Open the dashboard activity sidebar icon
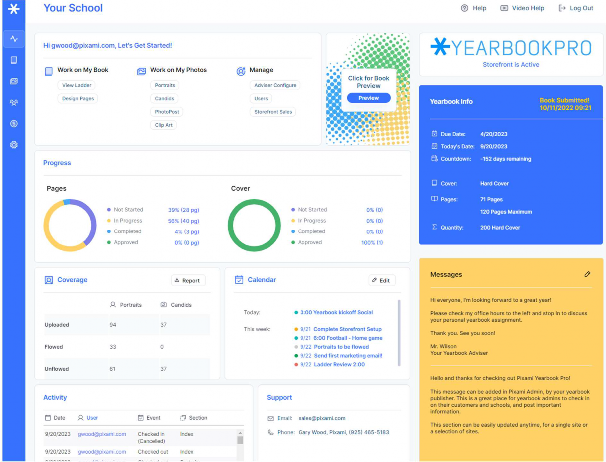The image size is (606, 462). [x=14, y=39]
